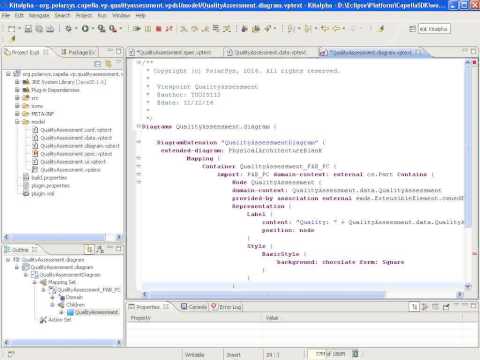Click the New wizard toolbar icon
Image resolution: width=480 pixels, height=360 pixels.
(12, 29)
